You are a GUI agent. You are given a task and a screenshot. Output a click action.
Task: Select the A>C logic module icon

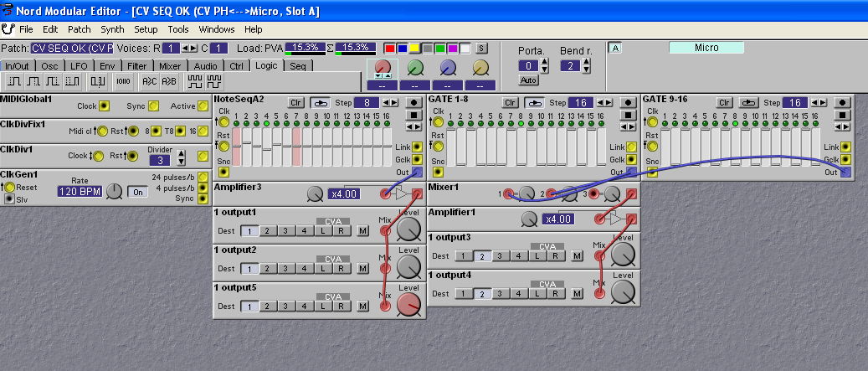pos(149,81)
